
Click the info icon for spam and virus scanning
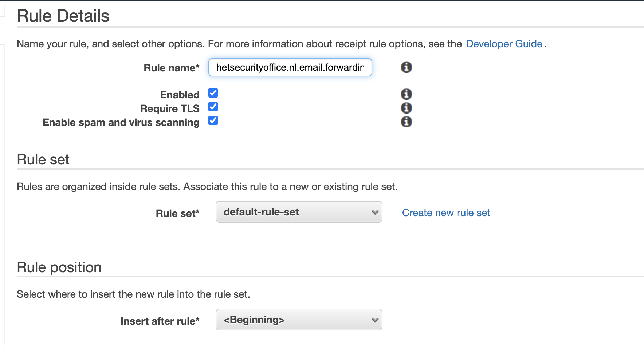coord(406,122)
